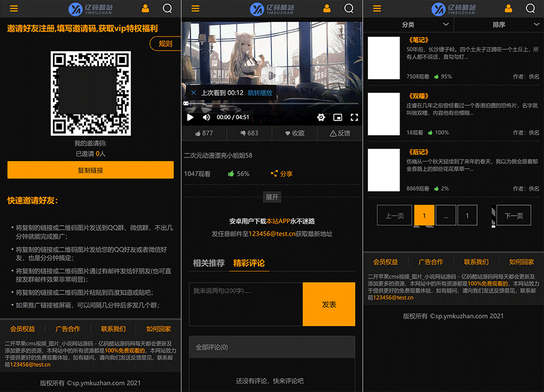Open novel 《双瞳》 title
This screenshot has height=392, width=544.
pyautogui.click(x=419, y=96)
